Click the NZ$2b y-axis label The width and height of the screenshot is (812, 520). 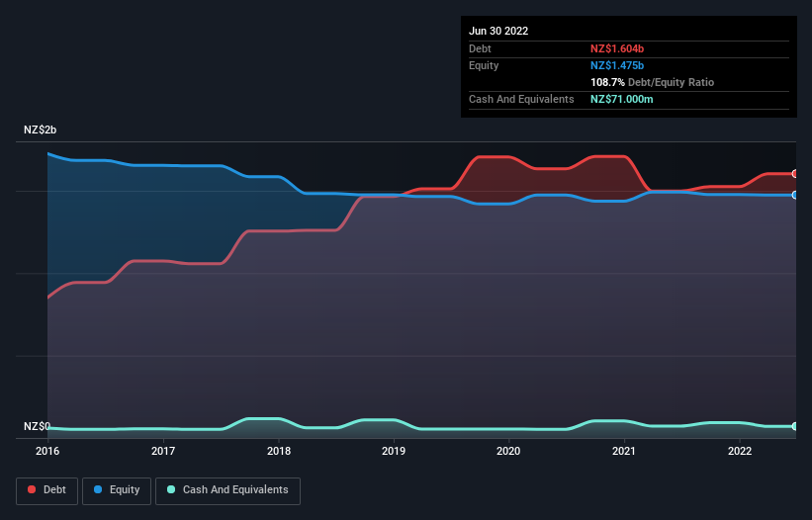point(40,130)
